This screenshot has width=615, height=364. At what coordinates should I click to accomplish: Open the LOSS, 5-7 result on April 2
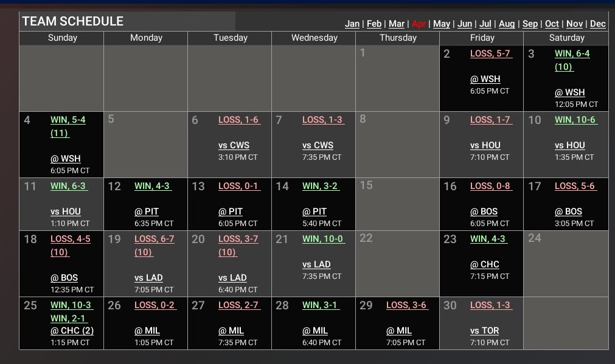(x=490, y=53)
